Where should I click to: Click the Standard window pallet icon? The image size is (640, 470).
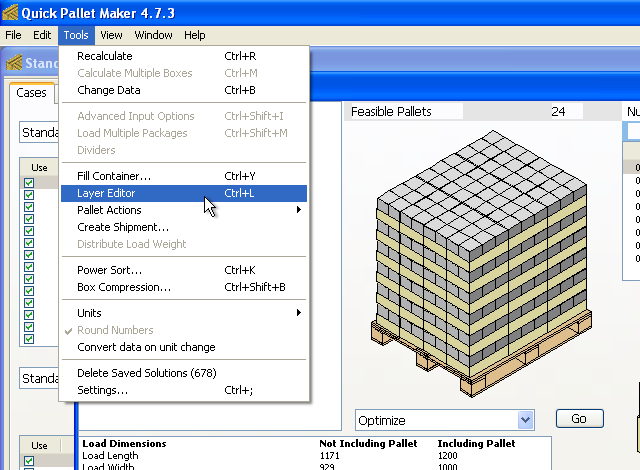14,62
